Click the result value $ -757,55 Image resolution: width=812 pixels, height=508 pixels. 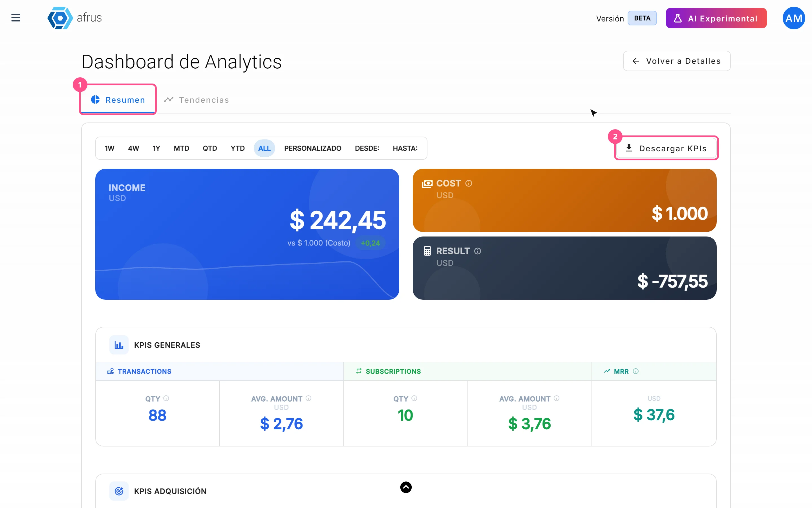click(x=672, y=281)
